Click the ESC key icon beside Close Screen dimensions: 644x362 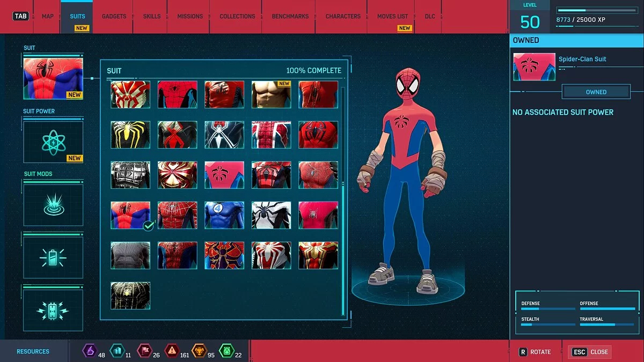coord(579,352)
